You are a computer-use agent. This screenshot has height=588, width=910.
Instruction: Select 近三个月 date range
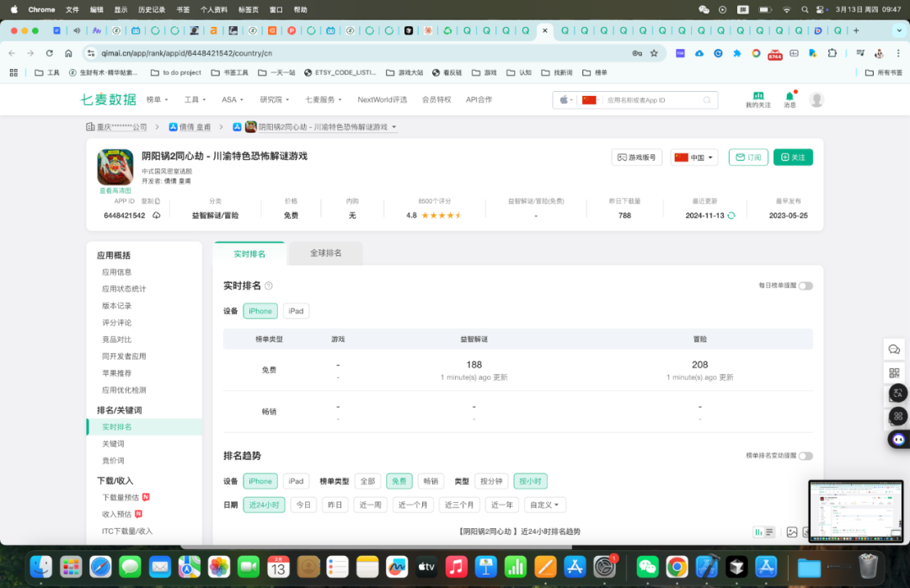(459, 505)
